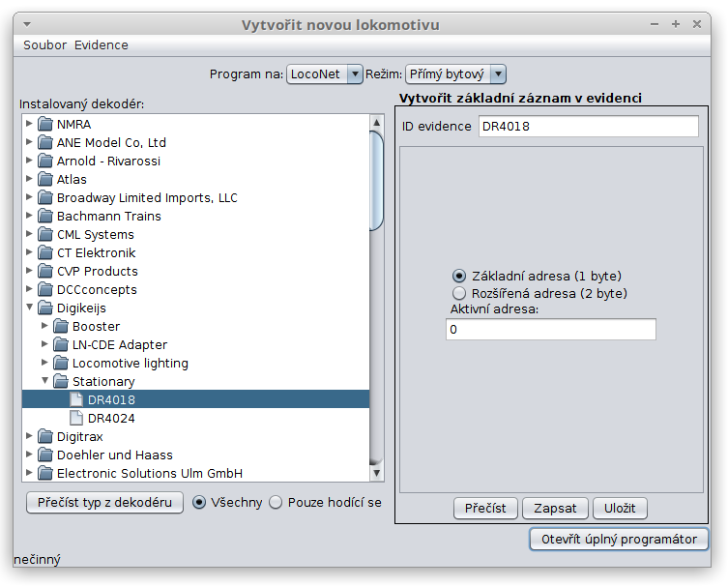The image size is (728, 587).
Task: Open the Program na LocoNet dropdown
Action: (x=325, y=73)
